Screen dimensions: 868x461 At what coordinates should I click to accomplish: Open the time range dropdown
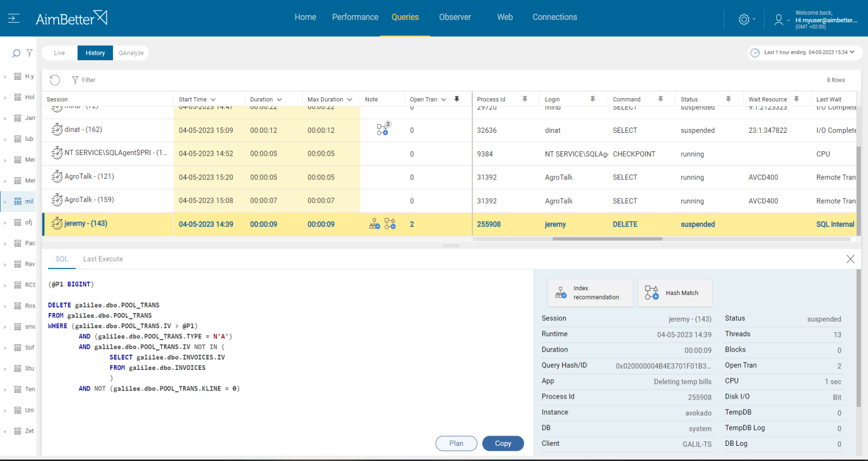[x=852, y=52]
